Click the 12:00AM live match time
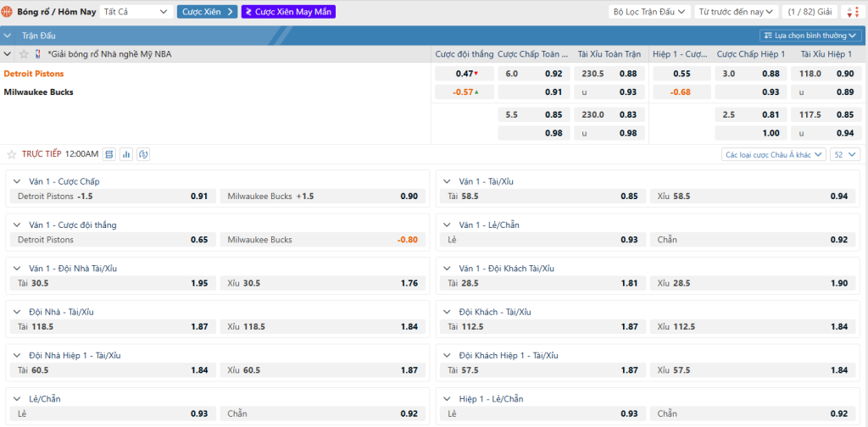The image size is (868, 427). coord(82,154)
